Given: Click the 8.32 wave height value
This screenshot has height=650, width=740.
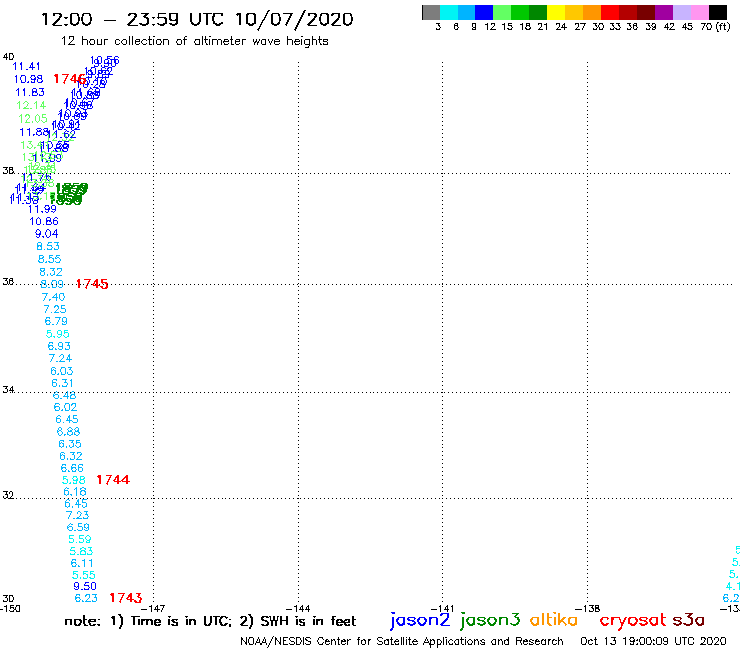Looking at the screenshot, I should coord(51,272).
